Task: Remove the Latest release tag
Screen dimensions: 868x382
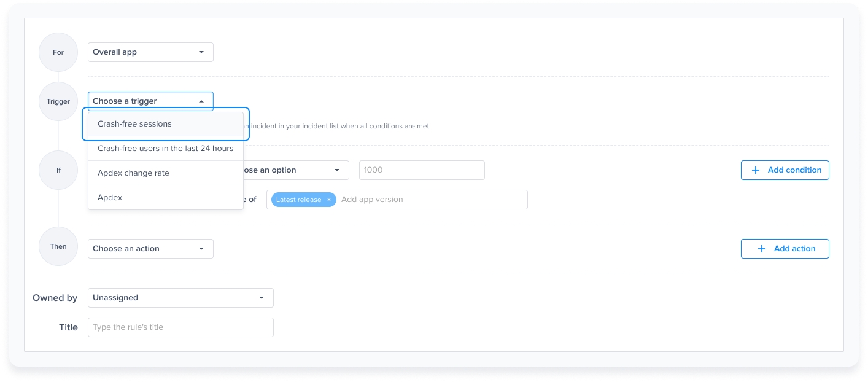Action: [329, 200]
